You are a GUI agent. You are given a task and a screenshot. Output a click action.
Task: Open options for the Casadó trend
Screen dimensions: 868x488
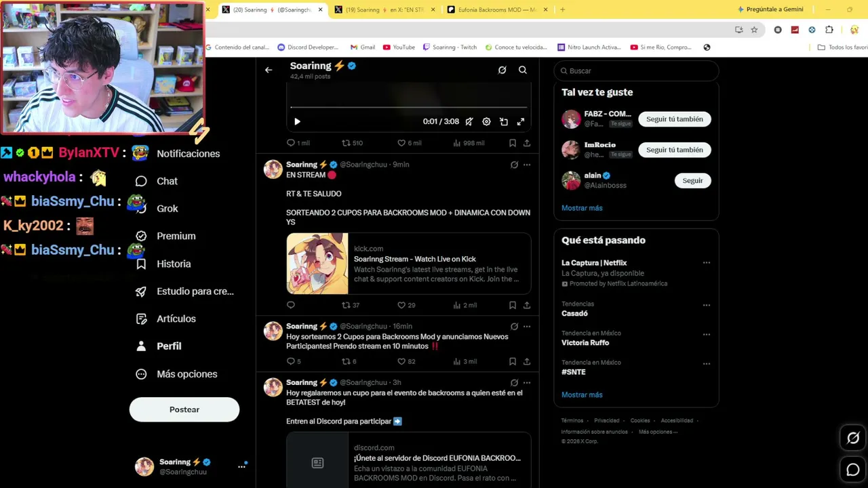[707, 305]
